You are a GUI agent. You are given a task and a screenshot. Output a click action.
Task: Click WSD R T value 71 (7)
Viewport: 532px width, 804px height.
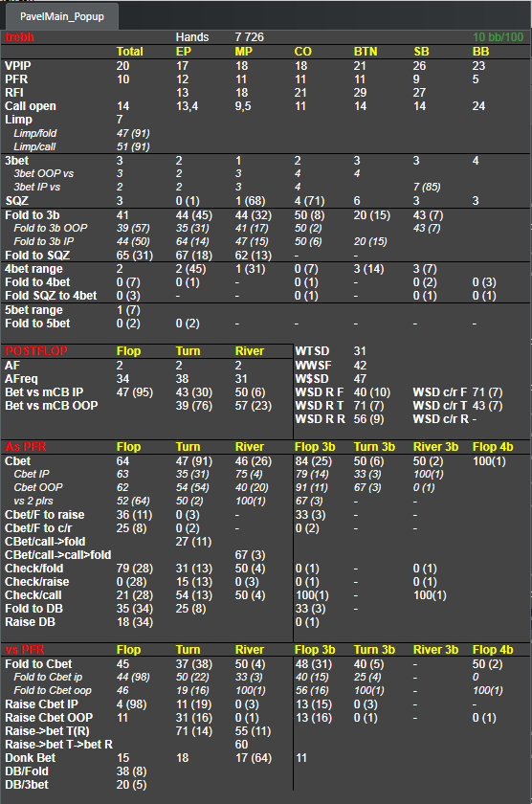pos(368,406)
